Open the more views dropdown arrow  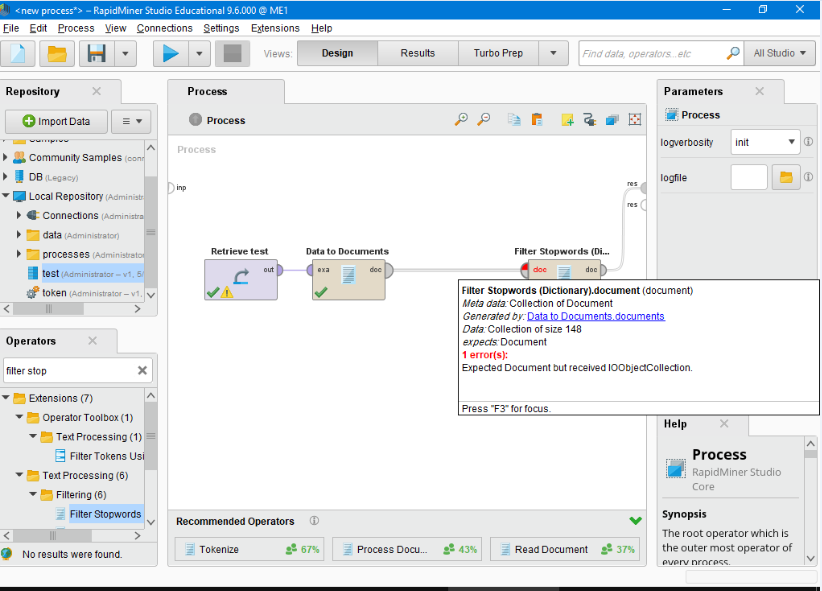[x=553, y=53]
